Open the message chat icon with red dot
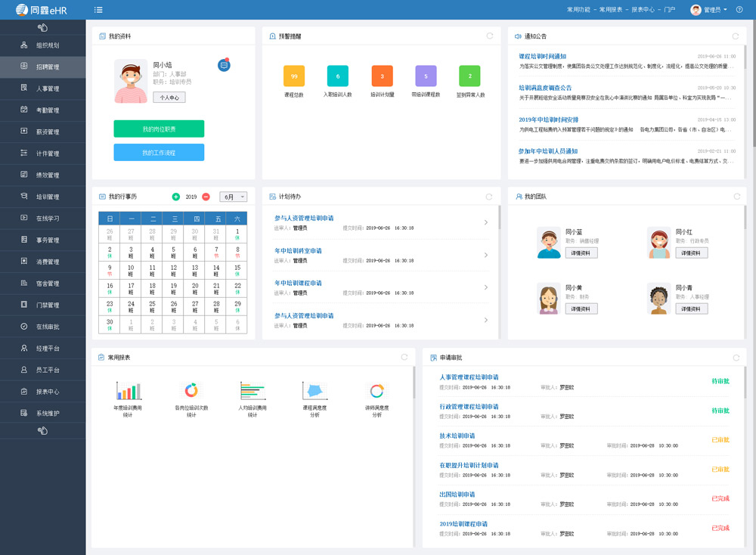This screenshot has width=756, height=555. point(224,65)
